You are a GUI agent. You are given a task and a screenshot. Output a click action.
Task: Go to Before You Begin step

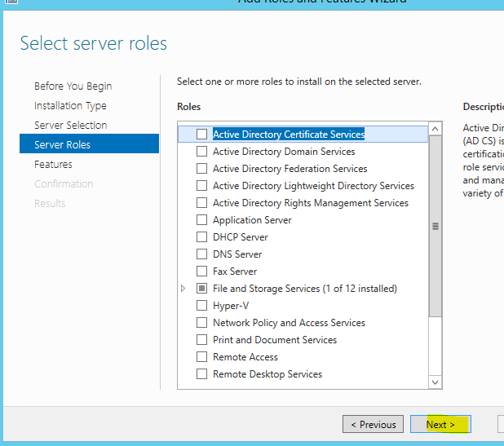point(73,86)
